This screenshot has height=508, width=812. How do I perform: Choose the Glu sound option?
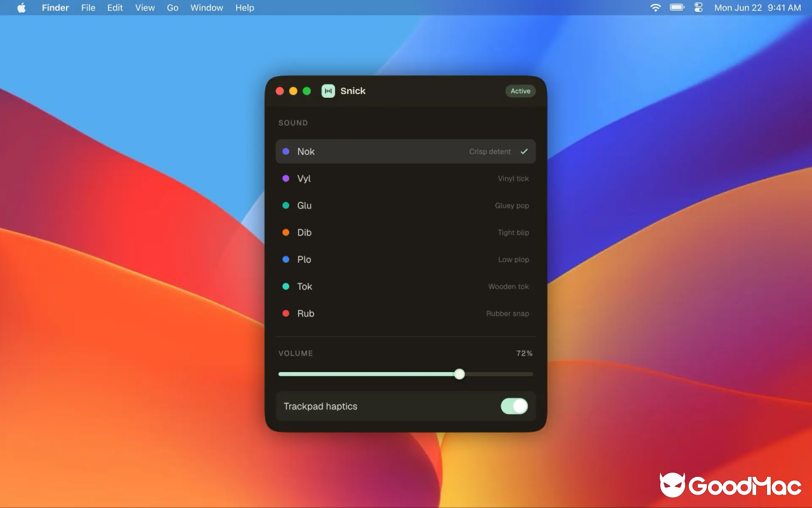406,205
